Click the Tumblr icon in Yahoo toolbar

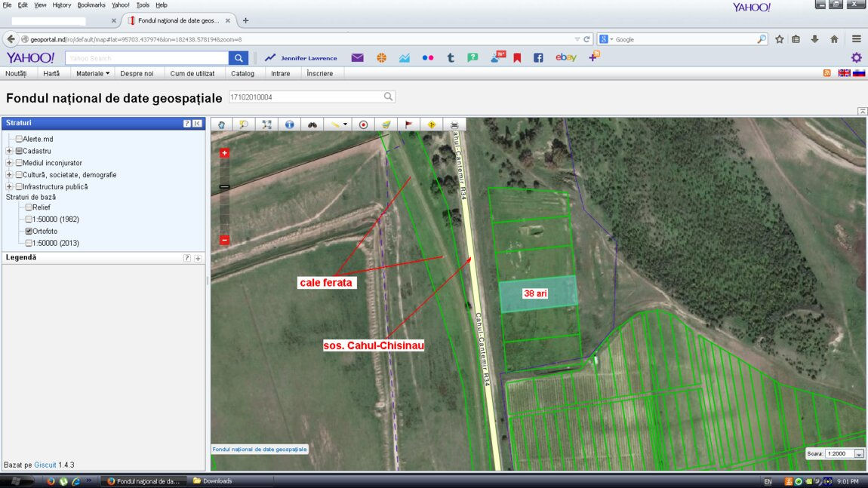(451, 57)
